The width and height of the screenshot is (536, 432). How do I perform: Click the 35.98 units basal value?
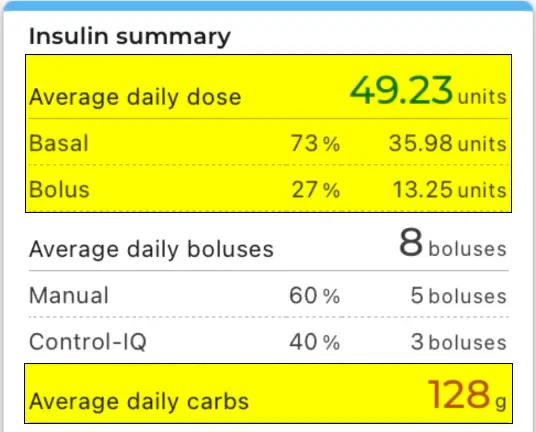point(448,143)
